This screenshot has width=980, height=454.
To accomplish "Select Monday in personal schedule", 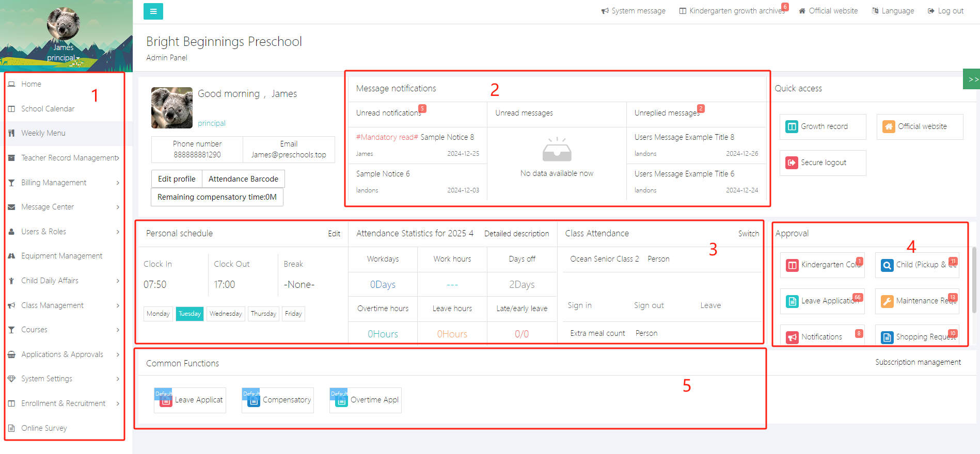I will (158, 314).
